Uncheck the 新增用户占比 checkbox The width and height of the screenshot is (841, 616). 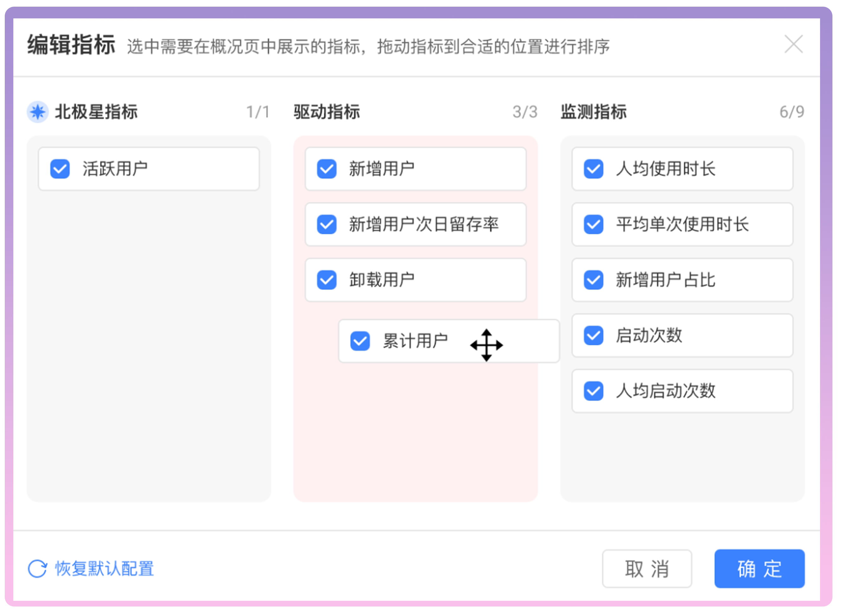coord(594,280)
